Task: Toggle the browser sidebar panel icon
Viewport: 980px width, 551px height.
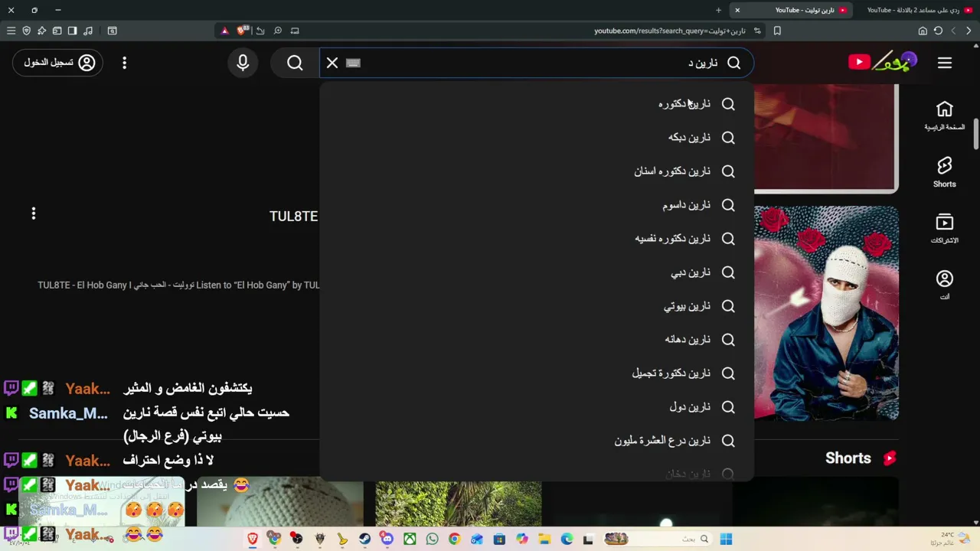Action: pyautogui.click(x=72, y=31)
